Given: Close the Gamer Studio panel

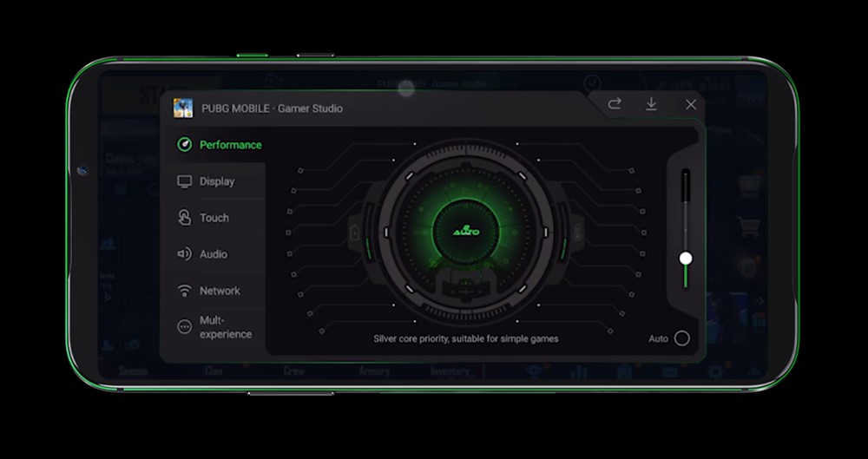Looking at the screenshot, I should click(x=691, y=104).
